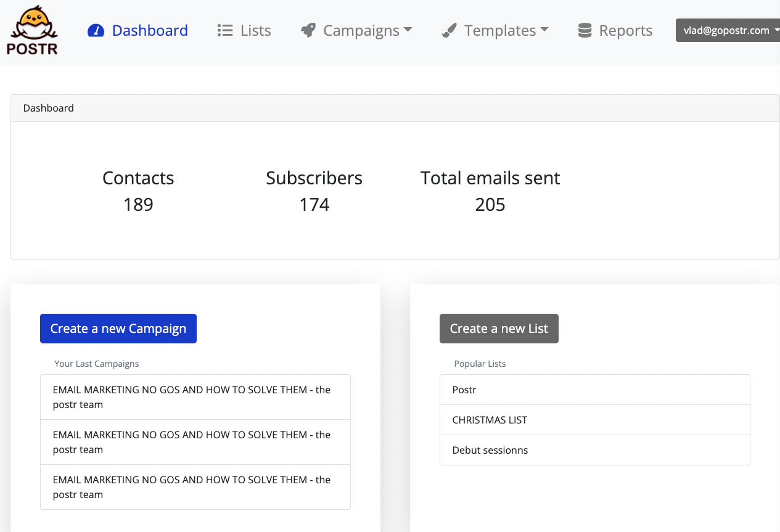Click the Contacts count of 189
Screen dimensions: 780x532
click(138, 204)
